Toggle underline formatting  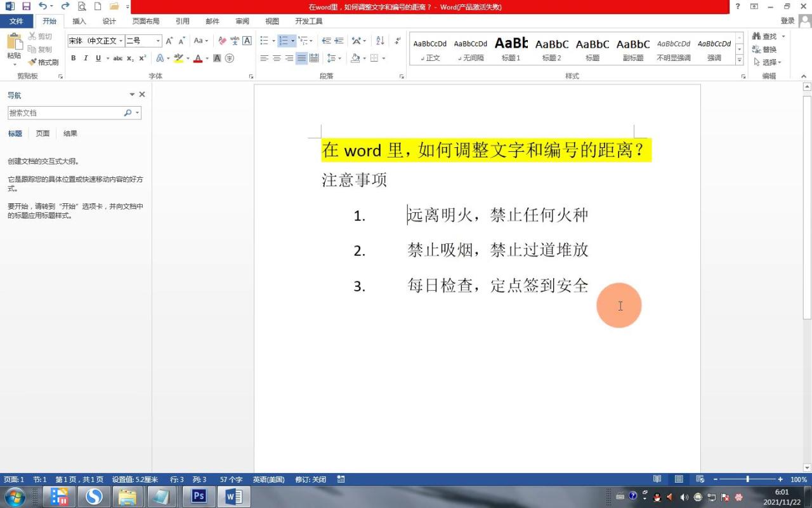[97, 58]
